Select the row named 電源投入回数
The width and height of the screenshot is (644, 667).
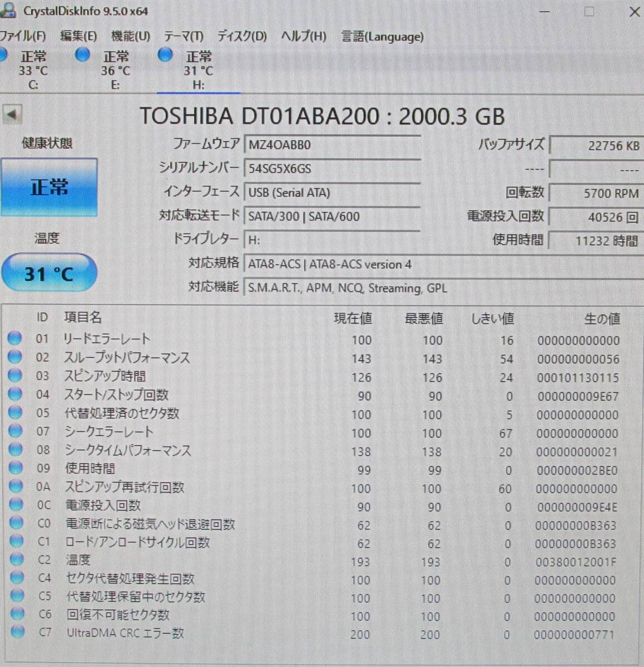coord(314,506)
